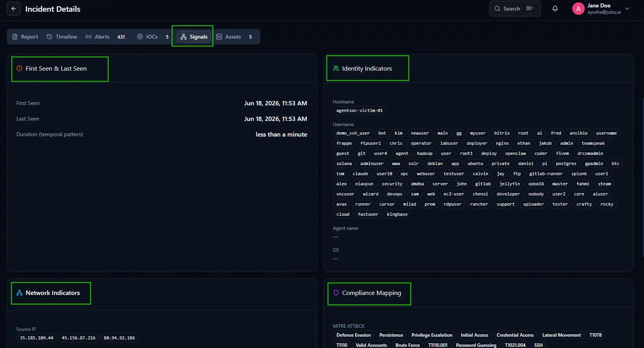Click the Lateral Movement tag

click(x=561, y=335)
